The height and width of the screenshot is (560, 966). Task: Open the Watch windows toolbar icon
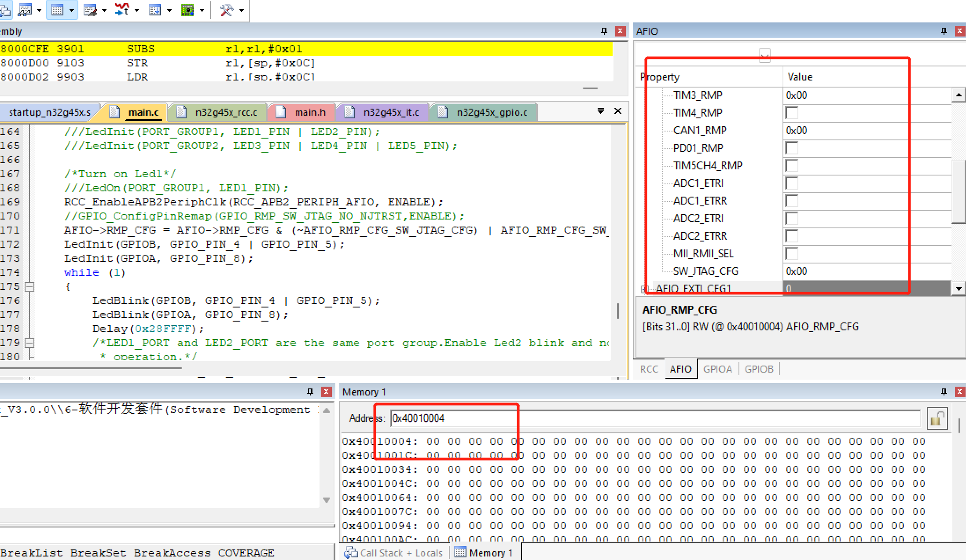25,10
